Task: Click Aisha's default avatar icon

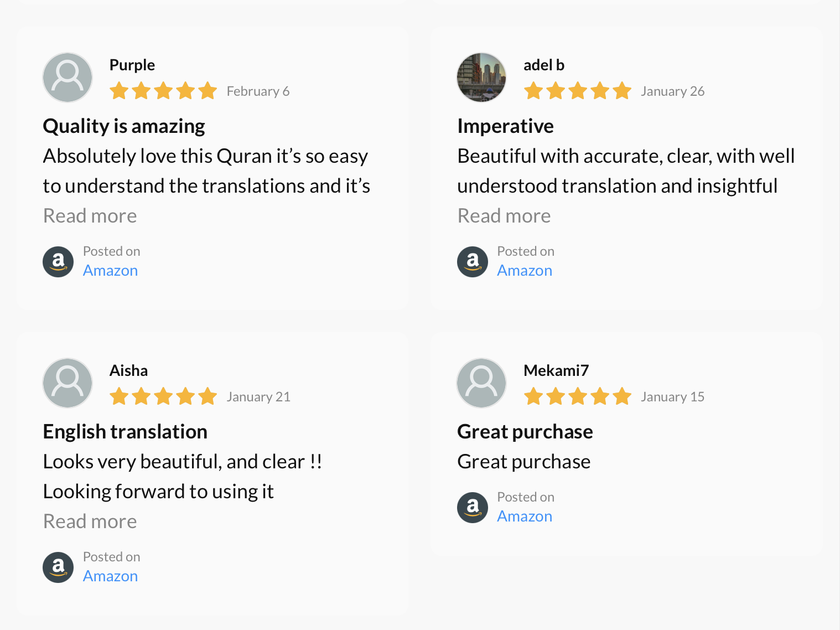Action: click(x=68, y=383)
